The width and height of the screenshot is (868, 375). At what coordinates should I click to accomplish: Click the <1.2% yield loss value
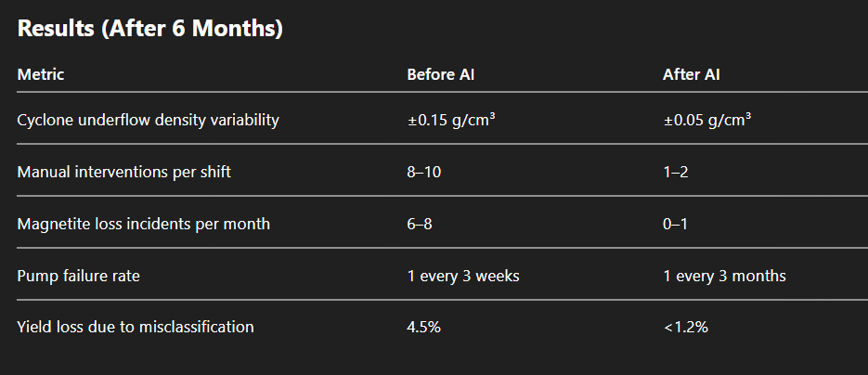[685, 327]
